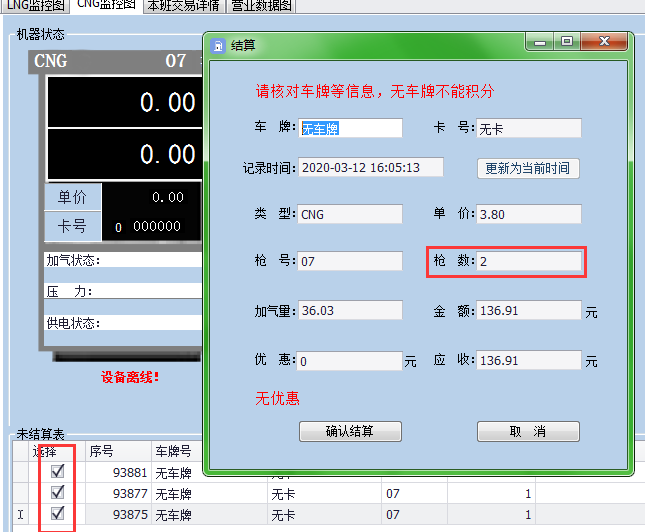Image resolution: width=645 pixels, height=532 pixels.
Task: Minimize the 结算 dialog
Action: (541, 42)
